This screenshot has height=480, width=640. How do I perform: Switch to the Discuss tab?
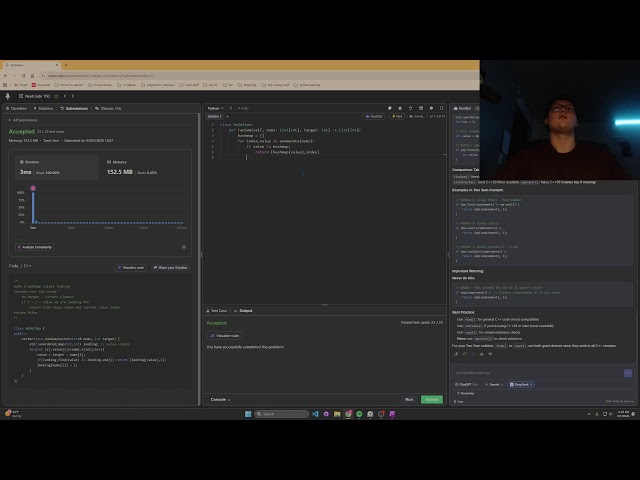[108, 109]
